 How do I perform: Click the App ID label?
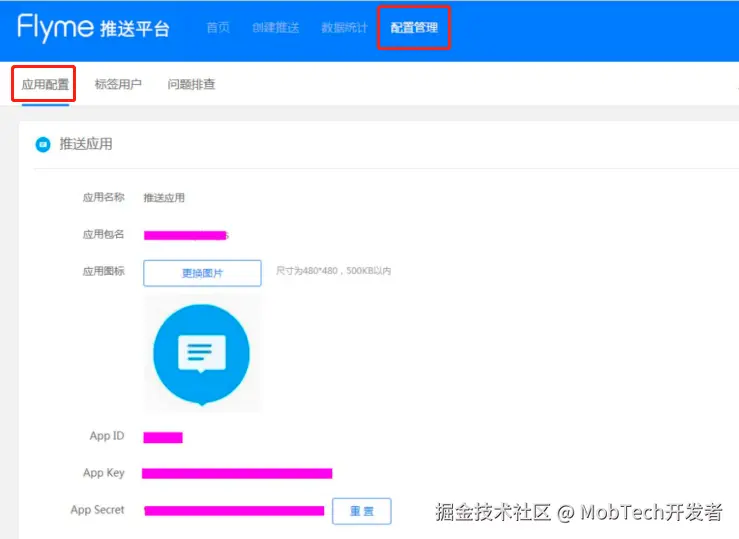[x=107, y=436]
